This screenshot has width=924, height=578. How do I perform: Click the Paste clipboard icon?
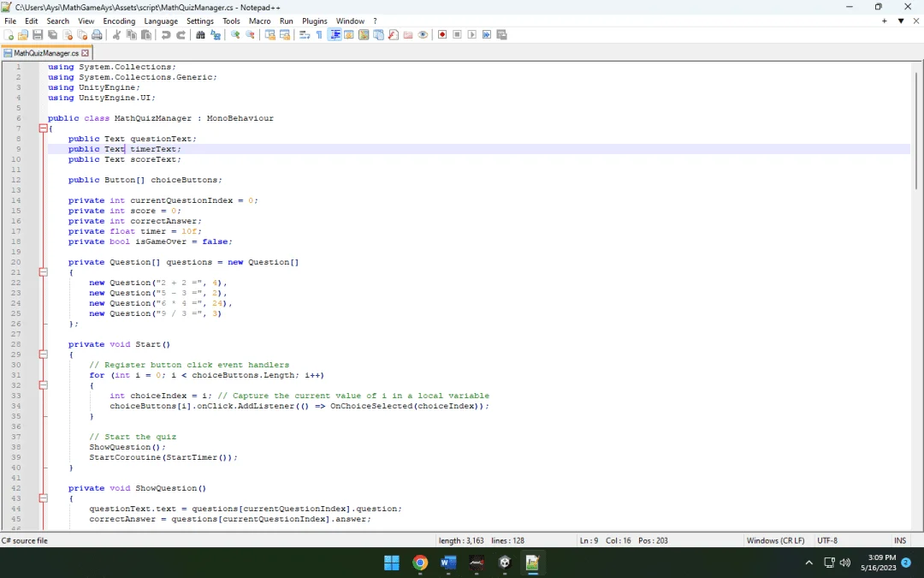pos(145,35)
